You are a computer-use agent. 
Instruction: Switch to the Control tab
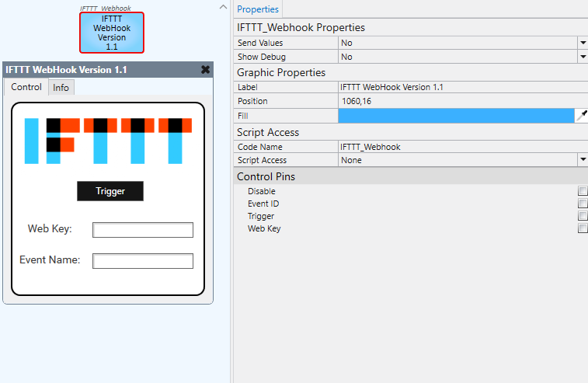pos(26,87)
